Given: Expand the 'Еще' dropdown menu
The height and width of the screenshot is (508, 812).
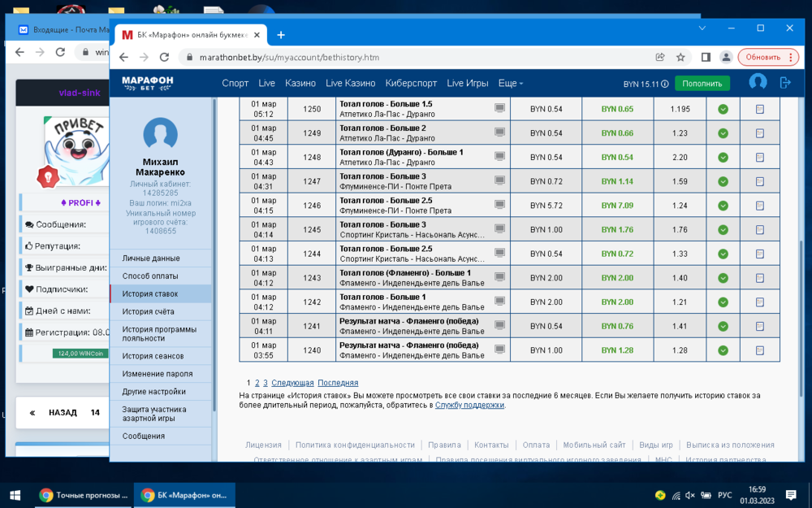Looking at the screenshot, I should [x=510, y=84].
